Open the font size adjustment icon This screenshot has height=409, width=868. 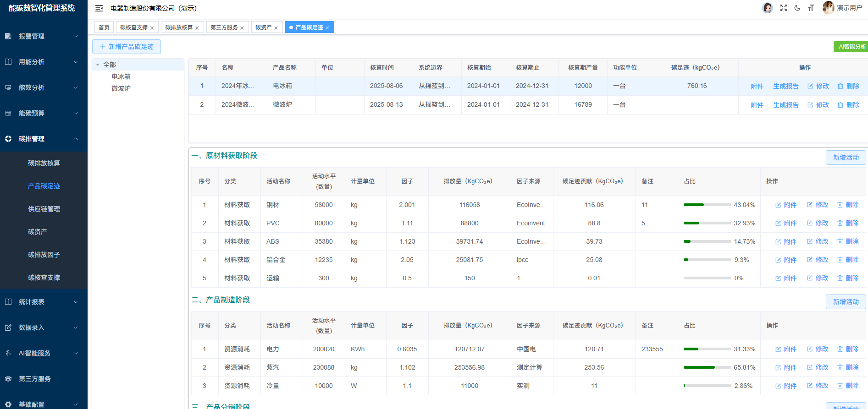[811, 8]
